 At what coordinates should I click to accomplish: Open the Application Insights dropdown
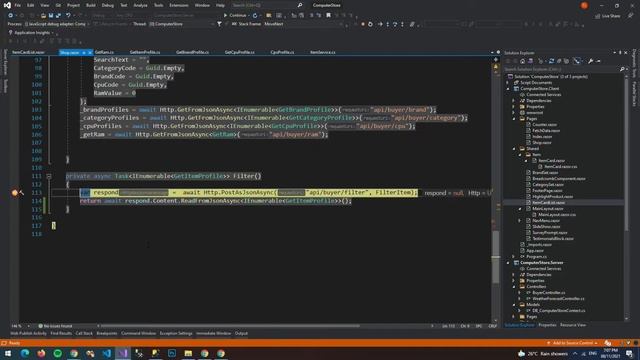click(31, 33)
